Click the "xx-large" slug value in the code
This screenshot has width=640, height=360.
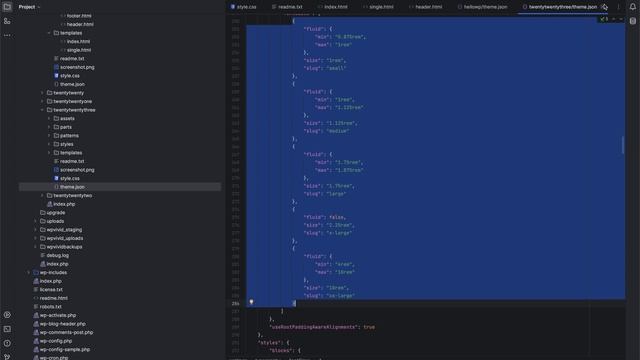pyautogui.click(x=340, y=296)
